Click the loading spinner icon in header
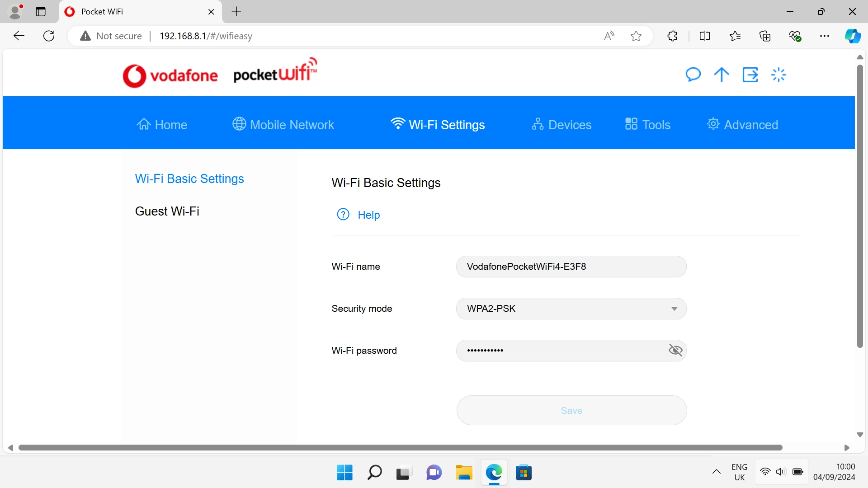This screenshot has width=868, height=488. (778, 75)
